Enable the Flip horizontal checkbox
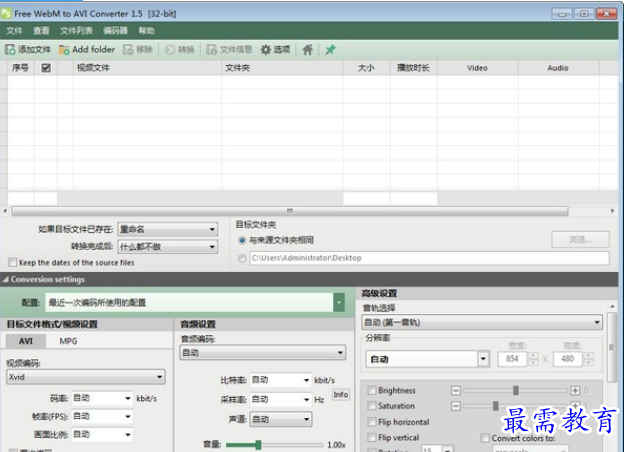The height and width of the screenshot is (452, 625). pyautogui.click(x=371, y=422)
